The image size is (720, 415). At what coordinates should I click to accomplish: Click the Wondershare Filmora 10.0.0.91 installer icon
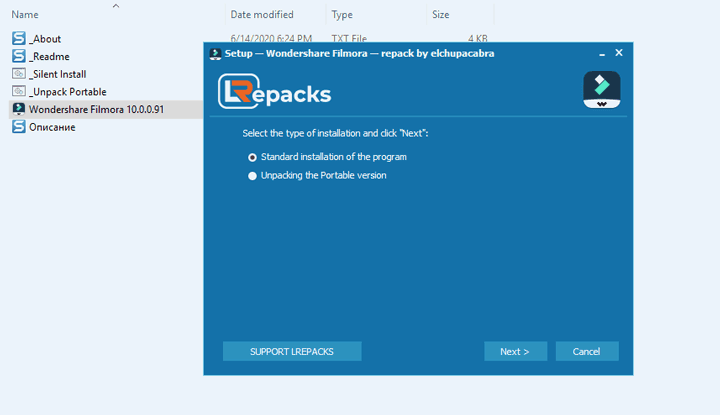pos(18,109)
